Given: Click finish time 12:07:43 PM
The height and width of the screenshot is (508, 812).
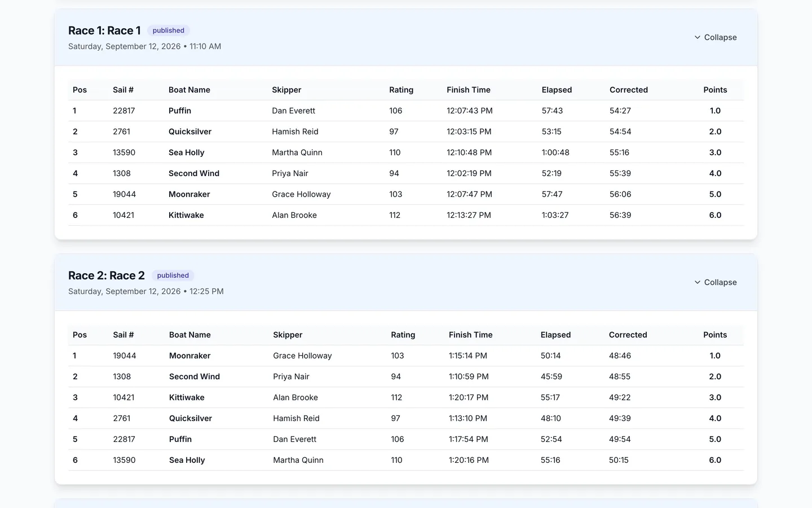Looking at the screenshot, I should [470, 111].
